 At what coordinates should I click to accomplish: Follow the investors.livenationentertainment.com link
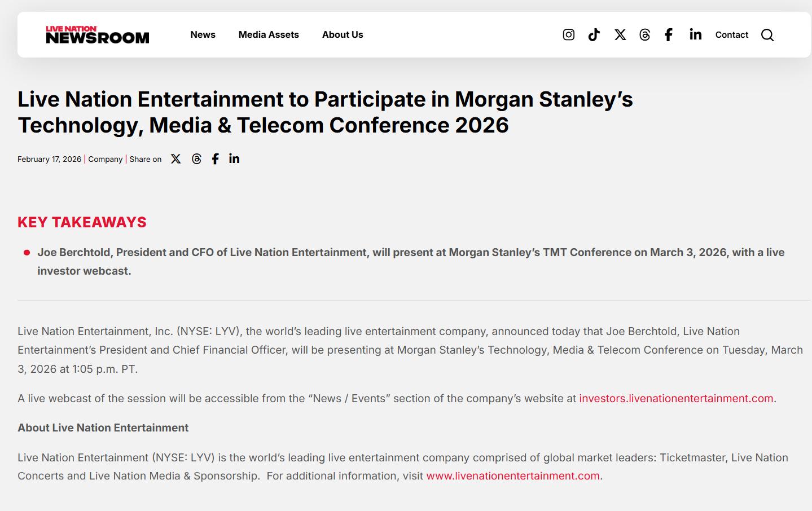click(x=676, y=398)
